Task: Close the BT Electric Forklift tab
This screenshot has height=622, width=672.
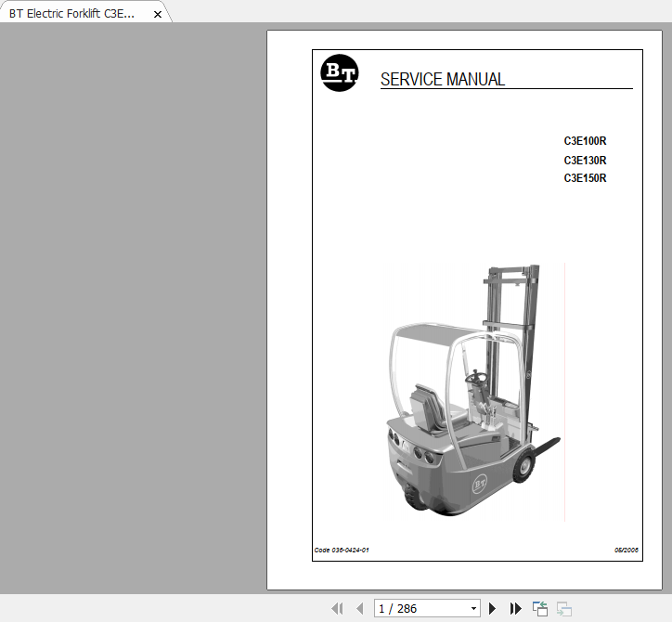Action: [x=158, y=14]
